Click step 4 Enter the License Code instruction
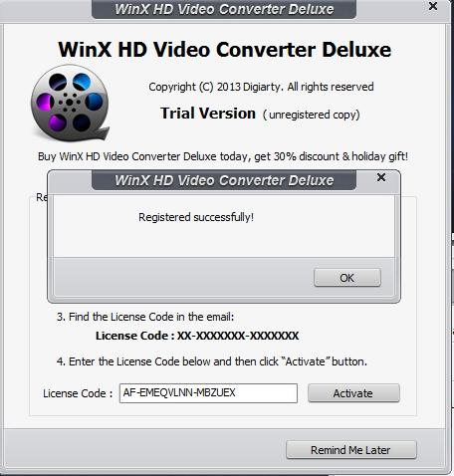Image resolution: width=454 pixels, height=476 pixels. 212,361
